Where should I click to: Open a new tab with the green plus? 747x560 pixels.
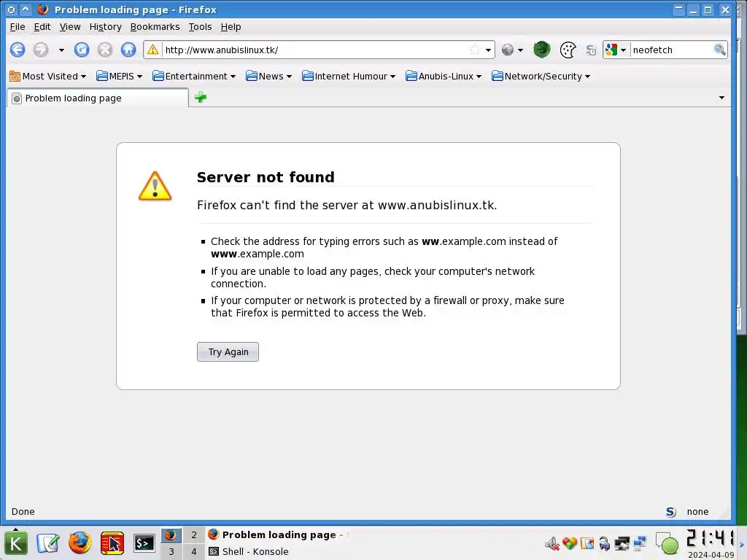pos(201,97)
